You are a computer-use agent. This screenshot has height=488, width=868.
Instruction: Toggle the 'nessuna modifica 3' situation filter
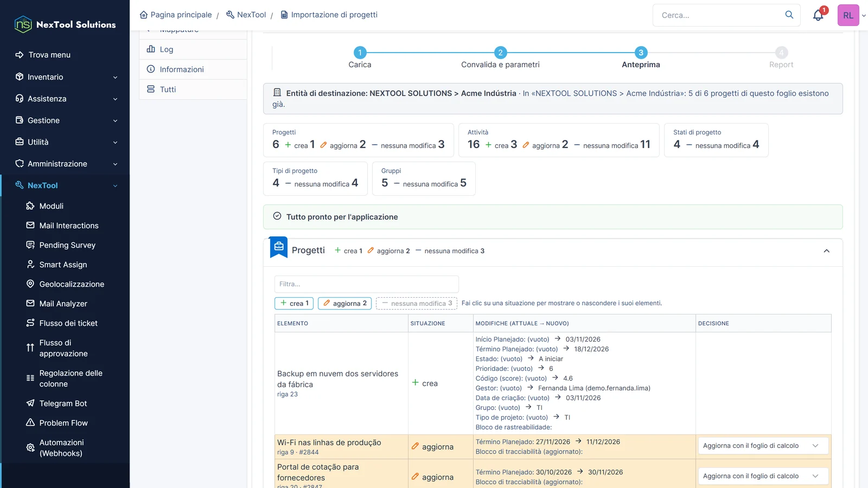click(x=417, y=303)
